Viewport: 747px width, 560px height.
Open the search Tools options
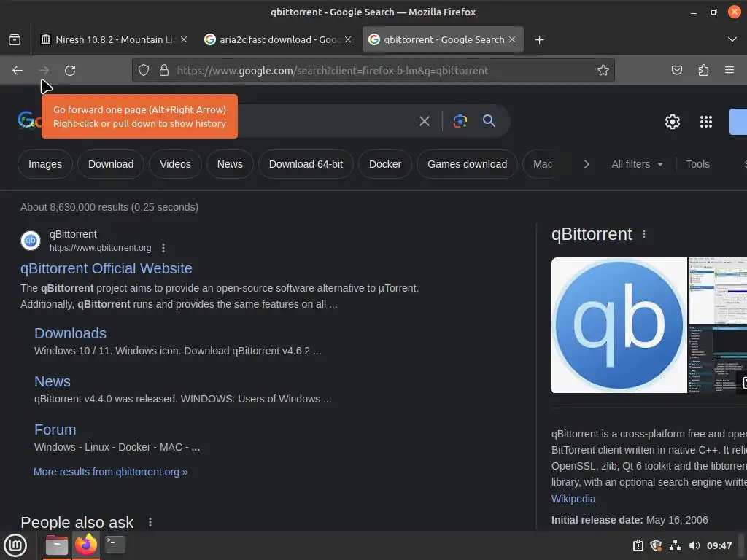697,164
